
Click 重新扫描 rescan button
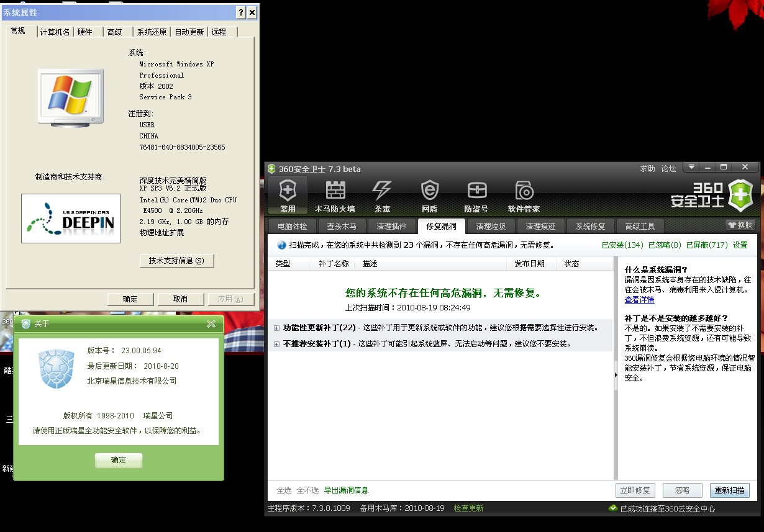pos(730,490)
